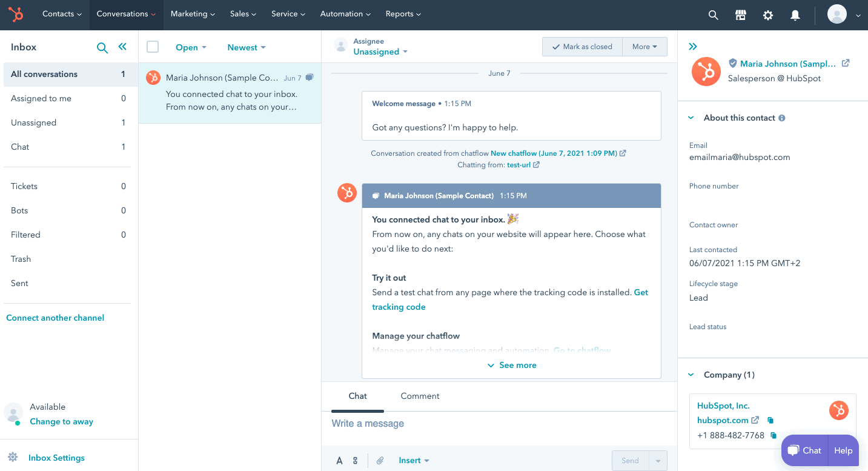Click the Maria Johnson avatar in contact panel
The width and height of the screenshot is (868, 471).
pyautogui.click(x=706, y=72)
